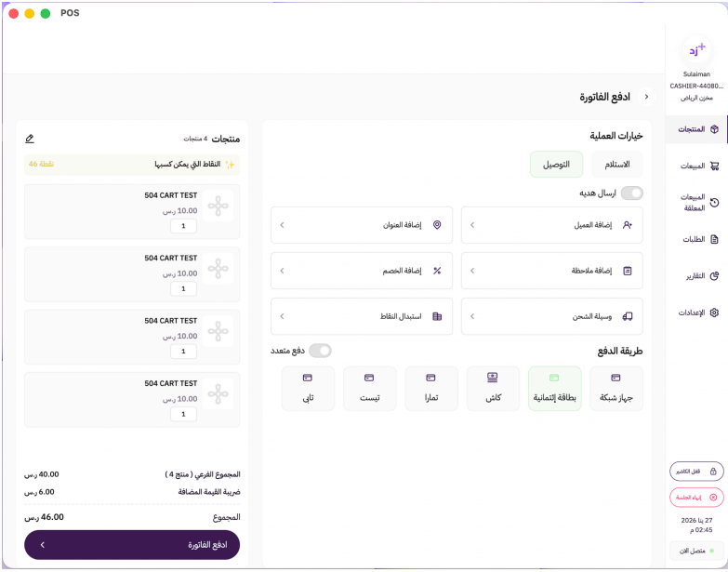Expand إضافة ملاحظة row
The image size is (728, 572).
click(551, 271)
